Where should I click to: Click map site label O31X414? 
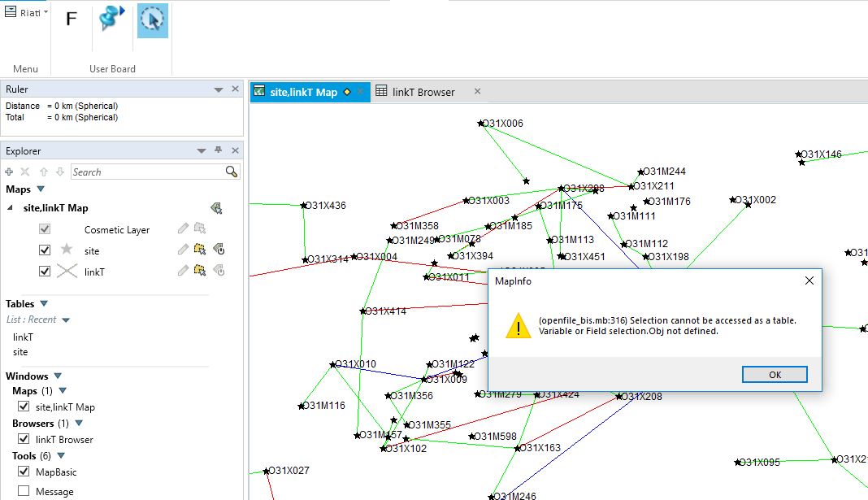tap(385, 311)
